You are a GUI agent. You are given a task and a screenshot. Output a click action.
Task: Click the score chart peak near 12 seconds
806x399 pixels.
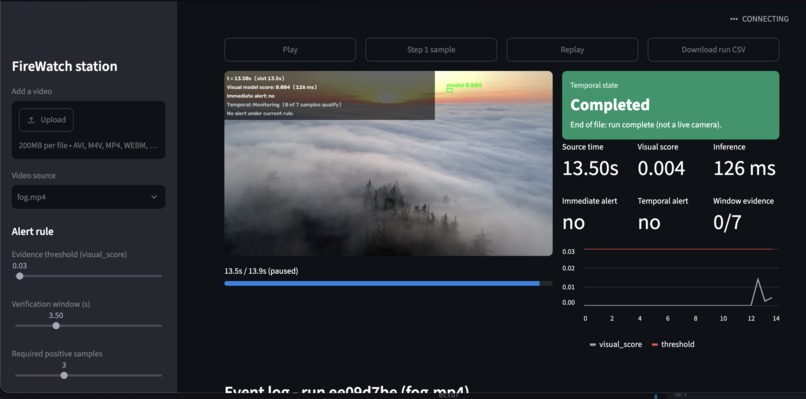click(758, 280)
